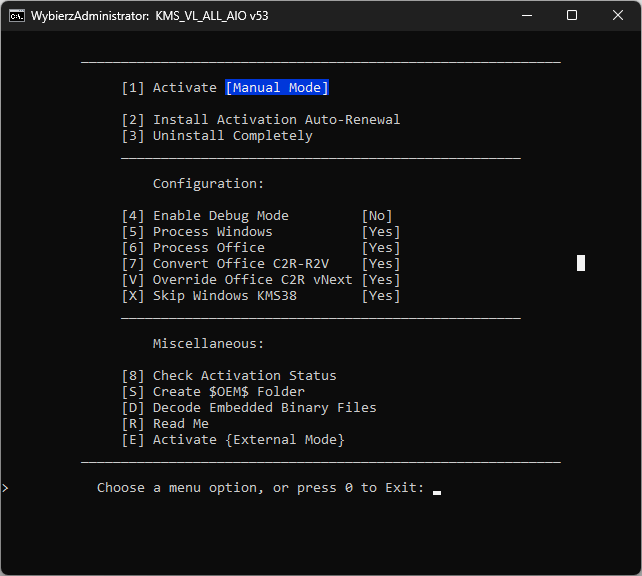The height and width of the screenshot is (576, 642).
Task: Click 'Process Office' option text
Action: [x=209, y=248]
